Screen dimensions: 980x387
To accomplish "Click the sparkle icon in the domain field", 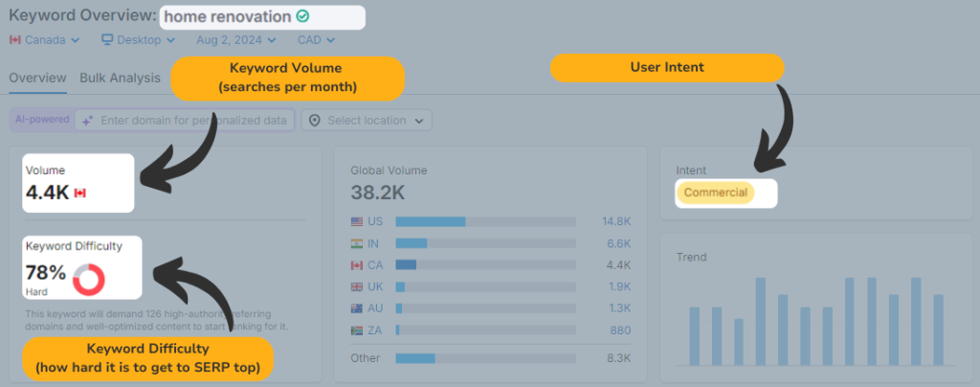I will pos(87,121).
